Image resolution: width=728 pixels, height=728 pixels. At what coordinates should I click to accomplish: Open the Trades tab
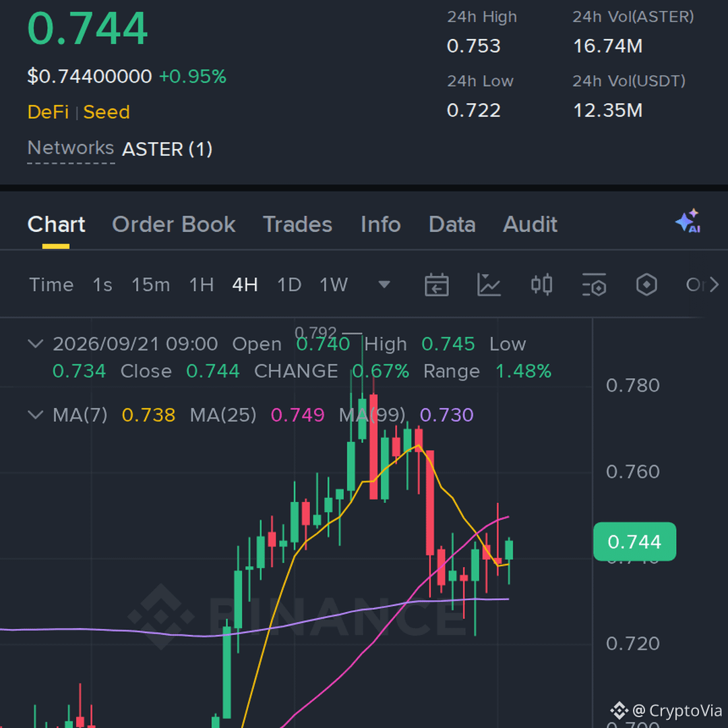pyautogui.click(x=298, y=224)
